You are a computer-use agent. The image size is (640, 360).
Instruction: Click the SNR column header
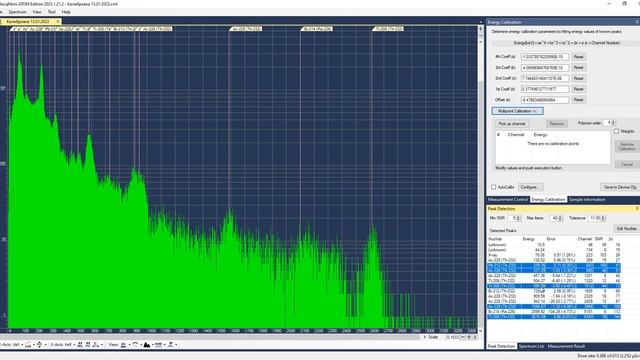[x=599, y=239]
